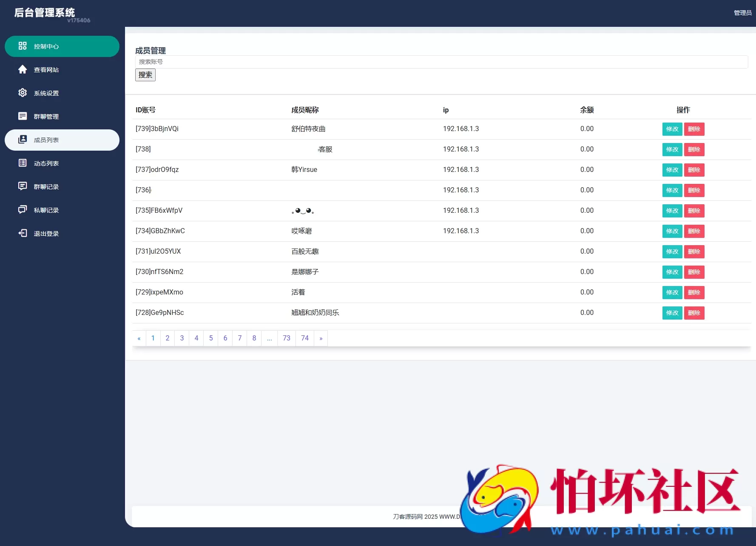Open 动态列表 via its sidebar icon
This screenshot has height=546, width=756.
coord(23,163)
